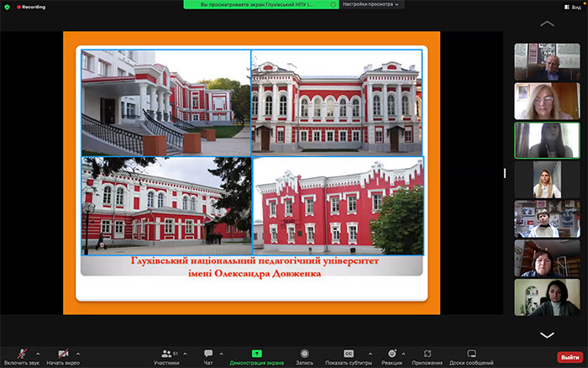Click the university name caption on slide
The image size is (588, 368).
coord(255,266)
